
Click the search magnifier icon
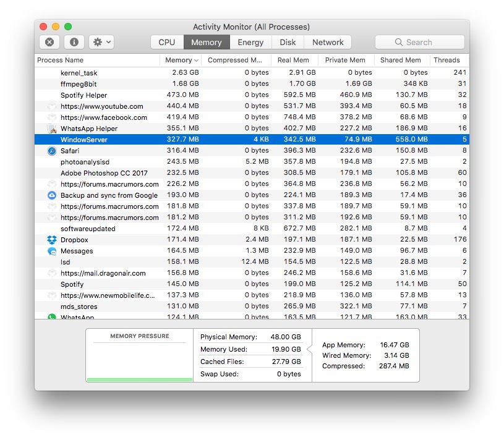point(399,42)
